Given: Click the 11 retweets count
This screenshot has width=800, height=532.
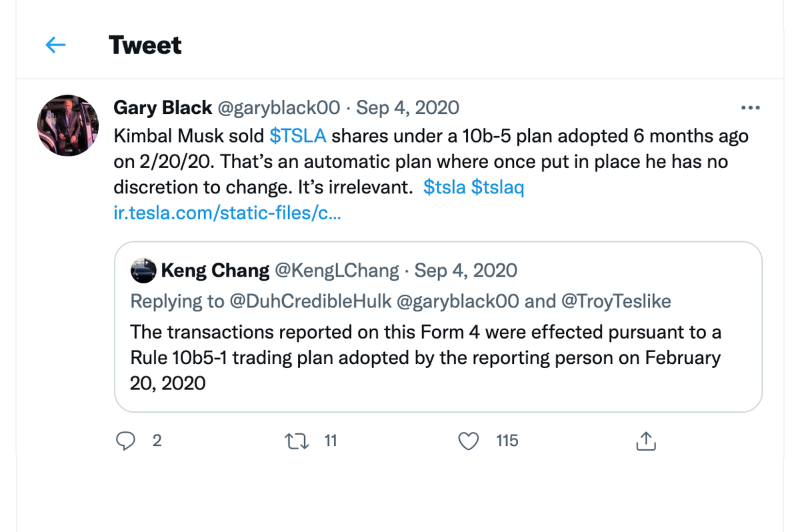Looking at the screenshot, I should tap(331, 441).
